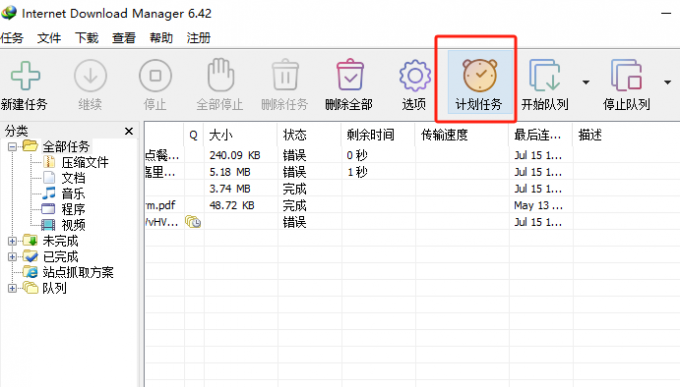Open the 注册 menu
The image size is (680, 387).
click(199, 38)
